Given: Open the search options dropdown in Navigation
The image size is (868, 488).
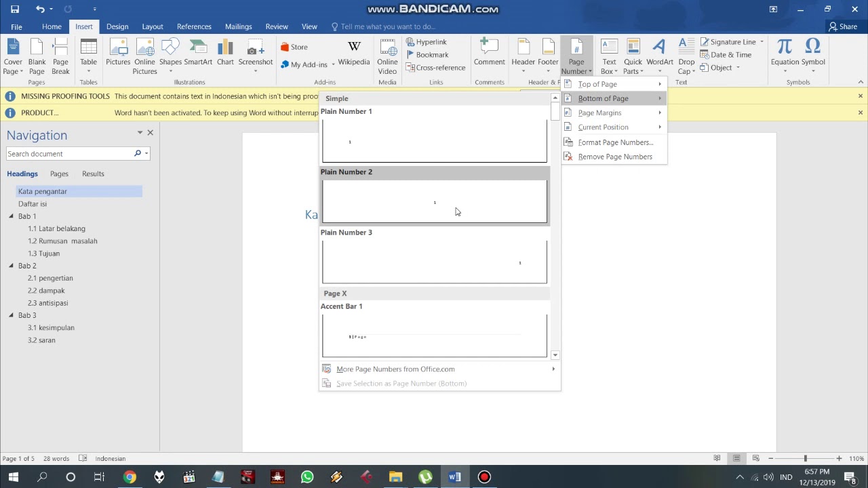Looking at the screenshot, I should pyautogui.click(x=146, y=154).
